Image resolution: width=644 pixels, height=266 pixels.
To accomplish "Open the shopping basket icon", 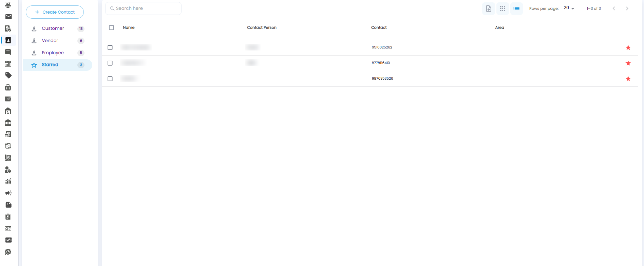I will click(x=8, y=87).
